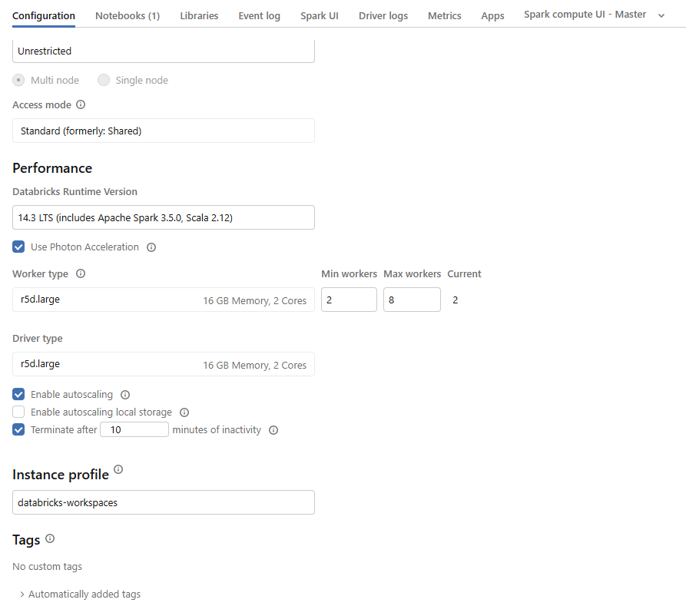Check Enable autoscaling local storage
This screenshot has width=686, height=616.
(18, 412)
